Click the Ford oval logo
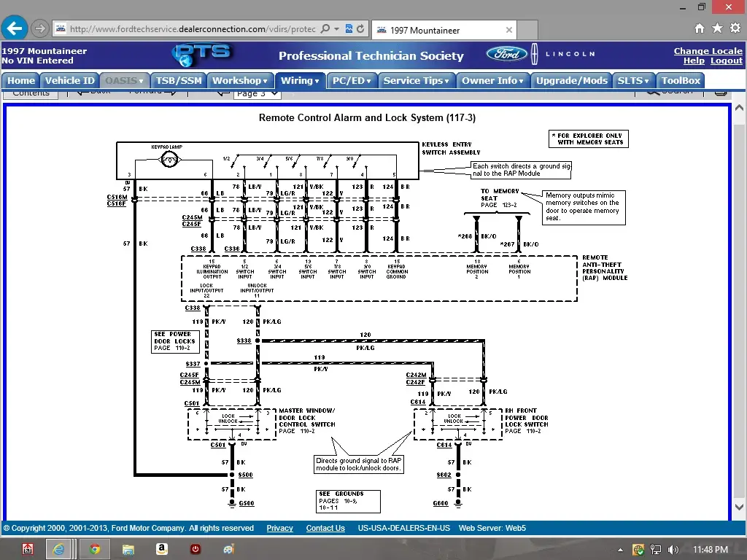Image resolution: width=747 pixels, height=560 pixels. (x=506, y=54)
